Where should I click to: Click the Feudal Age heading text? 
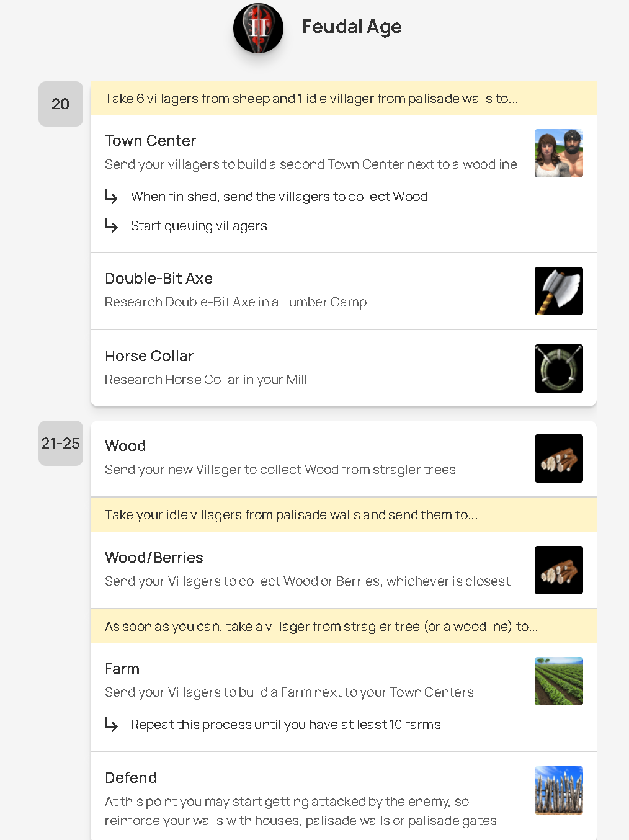click(352, 27)
